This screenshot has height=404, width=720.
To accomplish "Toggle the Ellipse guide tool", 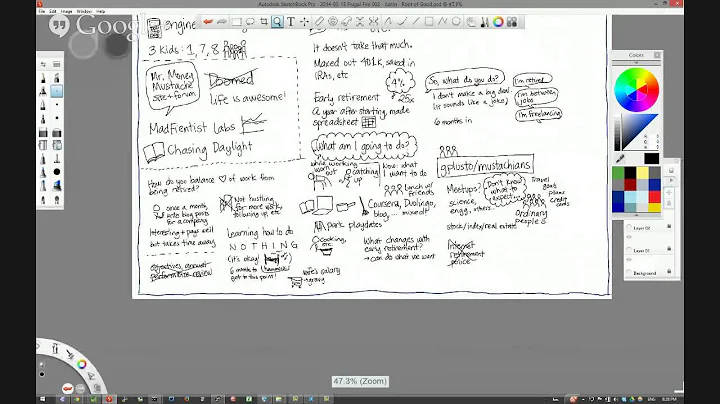I will pyautogui.click(x=333, y=22).
